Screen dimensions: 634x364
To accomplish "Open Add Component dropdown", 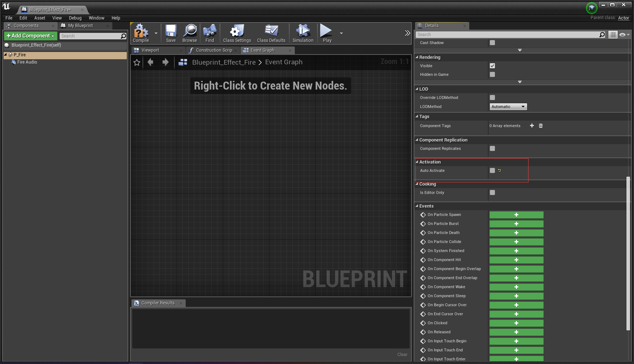I will 31,36.
